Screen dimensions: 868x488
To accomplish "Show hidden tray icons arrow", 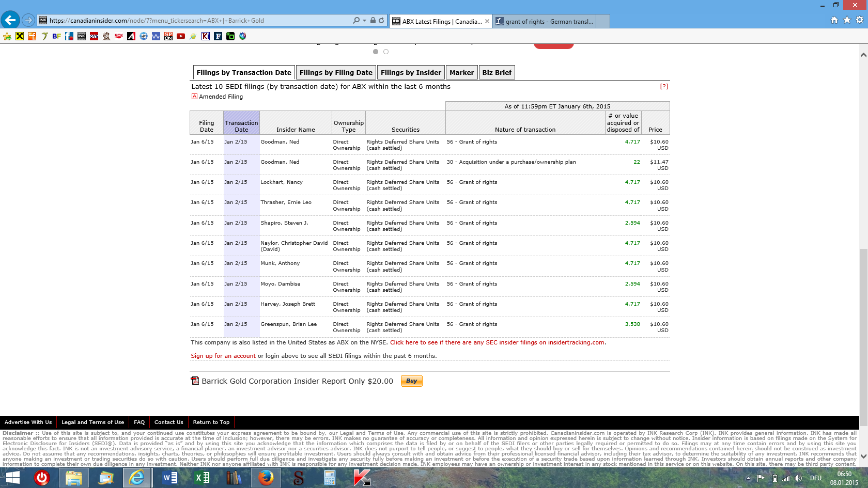I will pos(748,478).
